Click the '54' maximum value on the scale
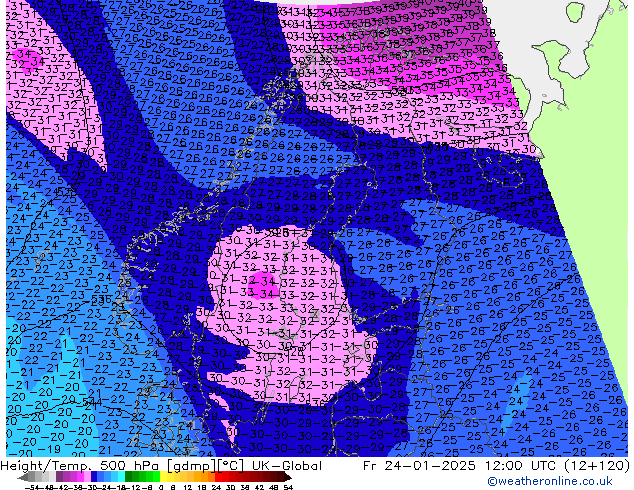The height and width of the screenshot is (490, 634). (x=288, y=487)
